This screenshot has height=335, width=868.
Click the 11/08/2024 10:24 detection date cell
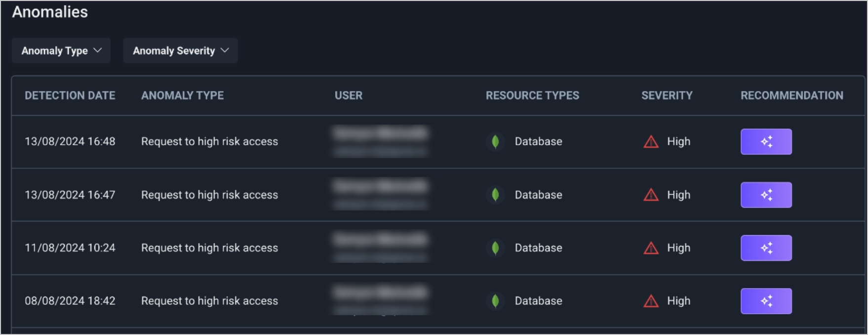pyautogui.click(x=70, y=248)
